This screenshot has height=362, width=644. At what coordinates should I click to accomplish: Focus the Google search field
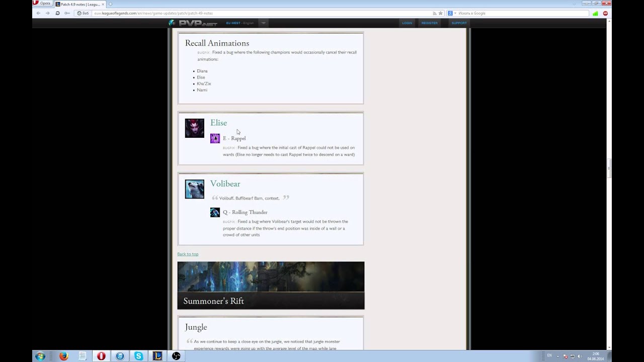tap(522, 13)
